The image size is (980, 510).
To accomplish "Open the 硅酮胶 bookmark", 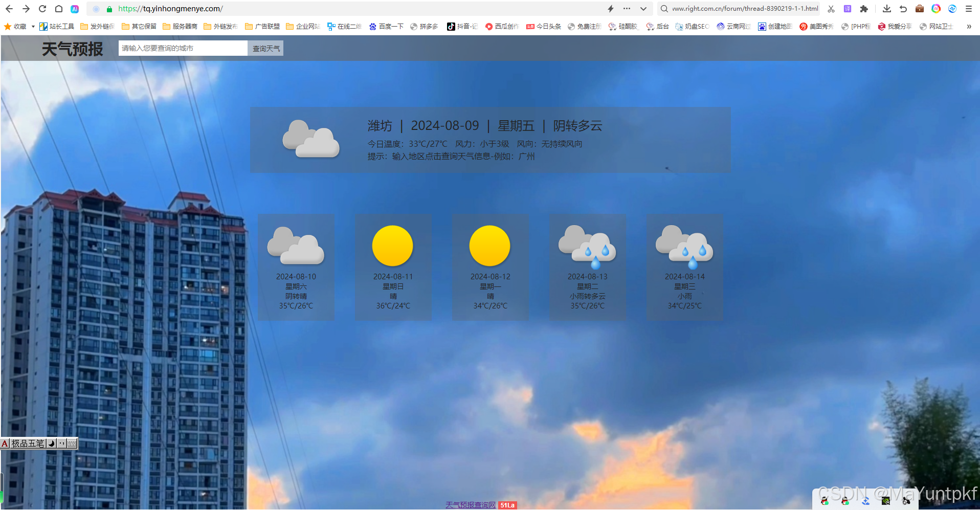I will (x=623, y=27).
